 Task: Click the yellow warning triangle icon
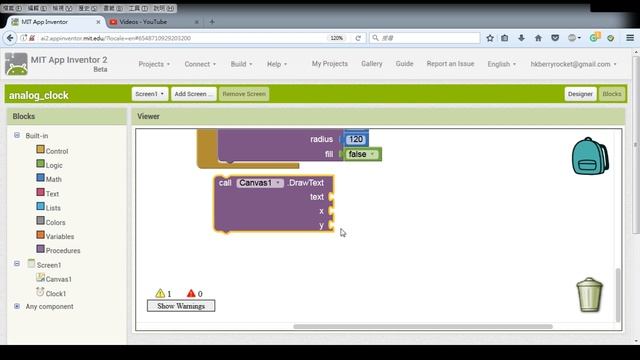pos(160,293)
